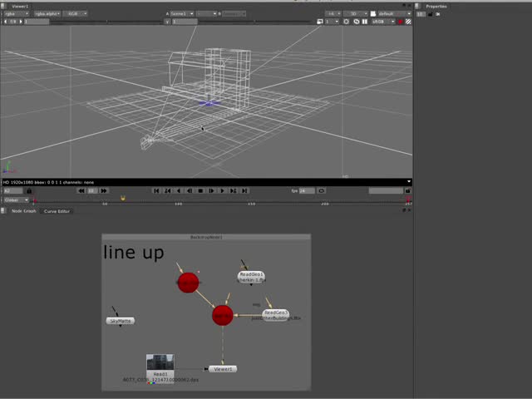Select the upper red round node
Image resolution: width=532 pixels, height=399 pixels.
click(x=189, y=283)
